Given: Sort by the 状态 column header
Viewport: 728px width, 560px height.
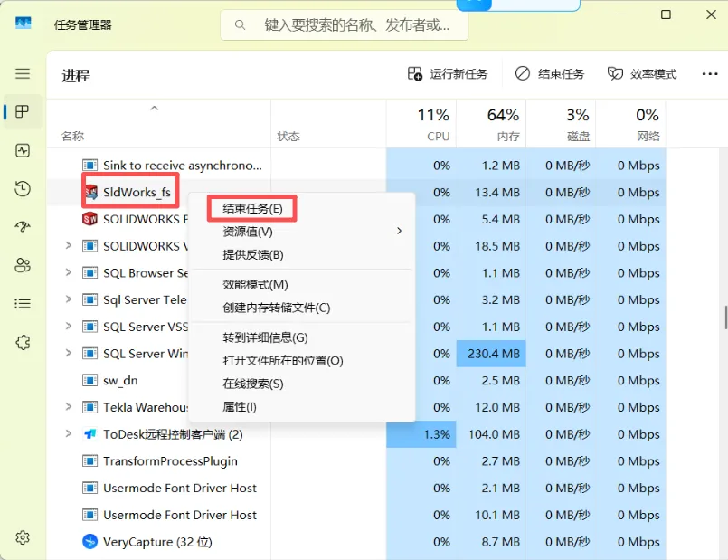Looking at the screenshot, I should [328, 124].
